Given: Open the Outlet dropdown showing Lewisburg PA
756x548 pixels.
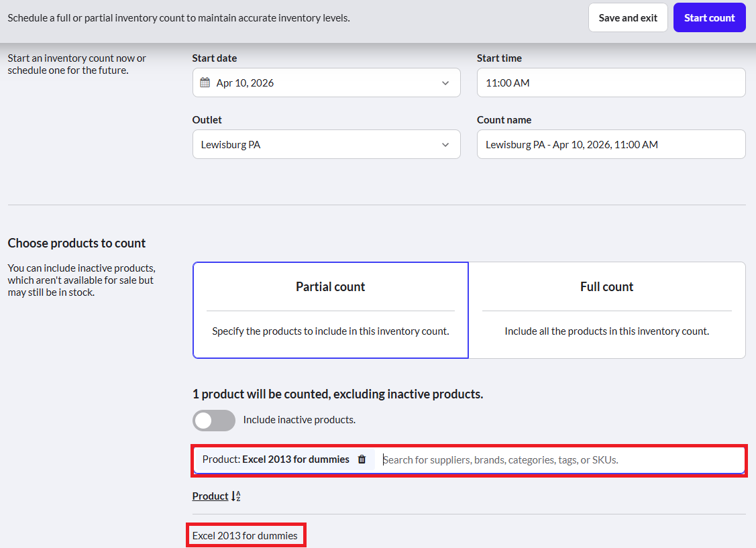Looking at the screenshot, I should [x=327, y=144].
